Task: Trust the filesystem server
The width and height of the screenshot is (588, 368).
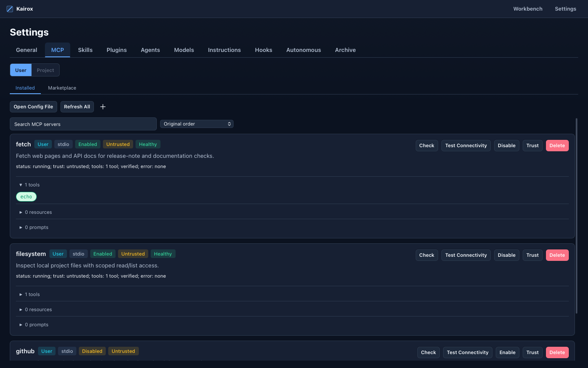Action: click(x=532, y=255)
